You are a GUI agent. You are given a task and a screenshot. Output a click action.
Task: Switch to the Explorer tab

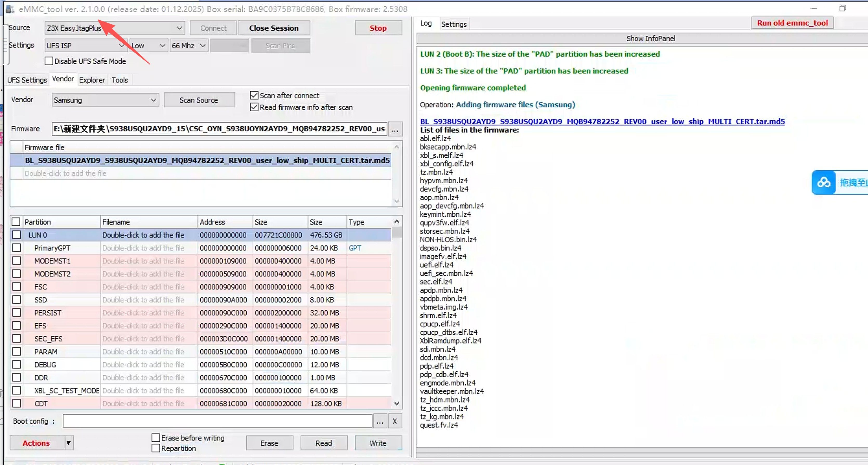[x=92, y=80]
